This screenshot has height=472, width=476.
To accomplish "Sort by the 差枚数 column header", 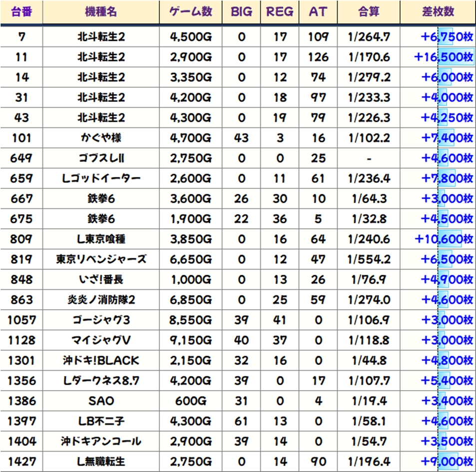I will tap(438, 12).
